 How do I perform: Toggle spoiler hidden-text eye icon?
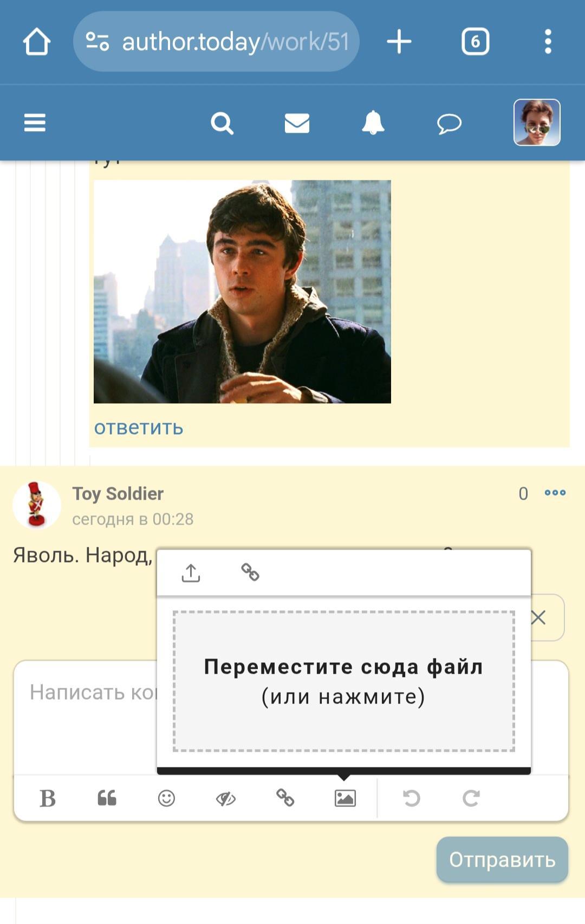coord(226,798)
